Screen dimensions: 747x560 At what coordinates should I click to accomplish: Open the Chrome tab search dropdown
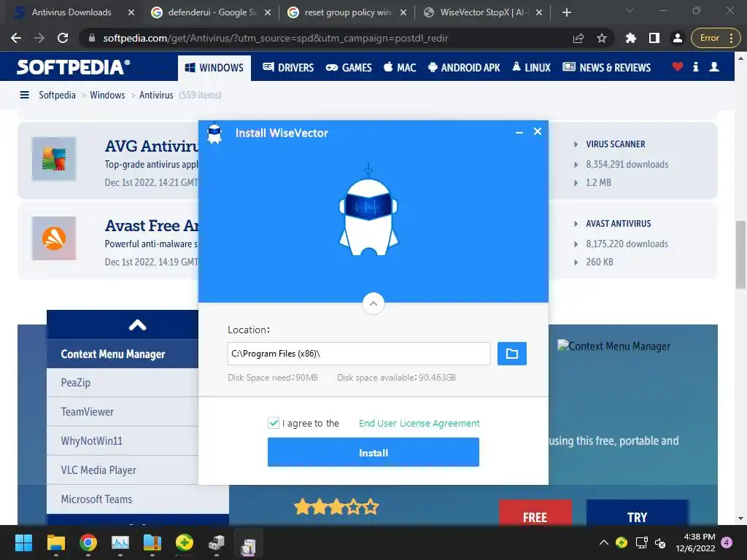coord(630,10)
